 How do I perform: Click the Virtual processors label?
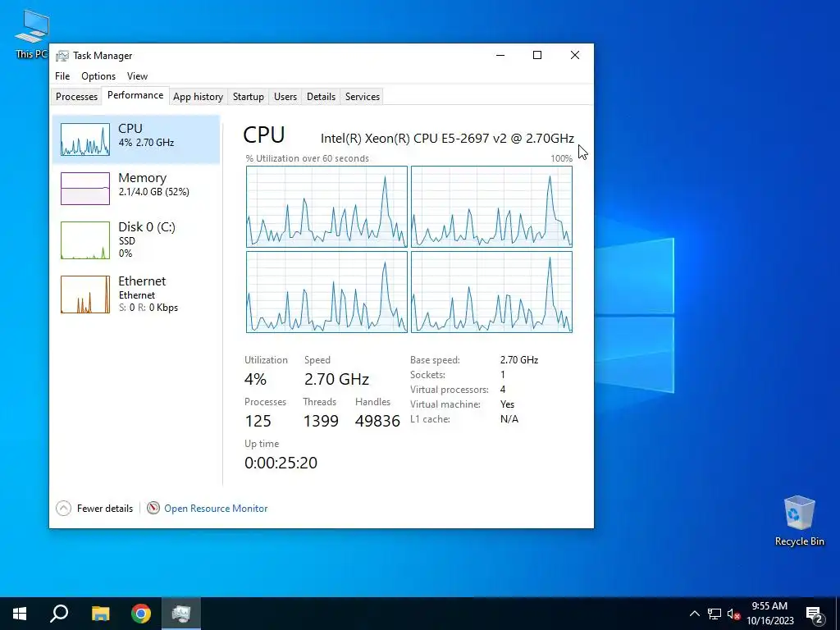click(x=450, y=390)
